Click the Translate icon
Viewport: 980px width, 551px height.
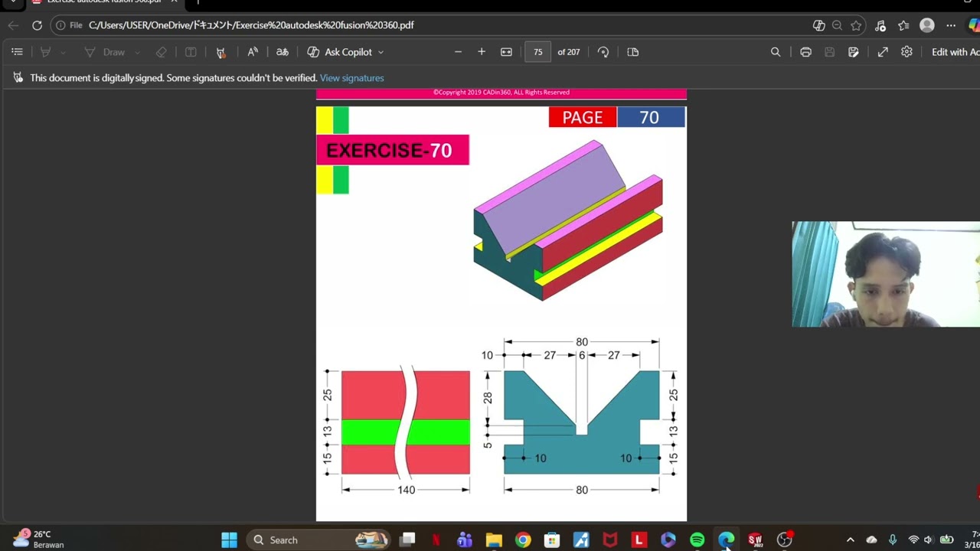point(282,52)
